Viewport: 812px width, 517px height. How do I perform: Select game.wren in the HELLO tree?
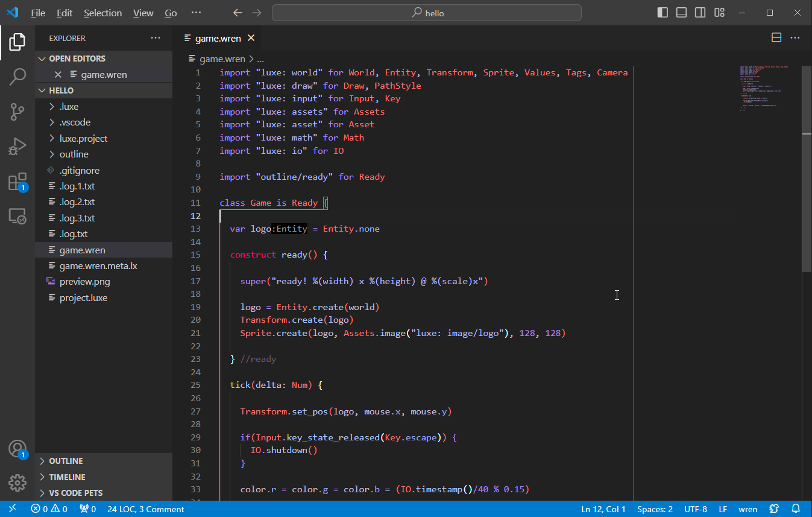104,250
